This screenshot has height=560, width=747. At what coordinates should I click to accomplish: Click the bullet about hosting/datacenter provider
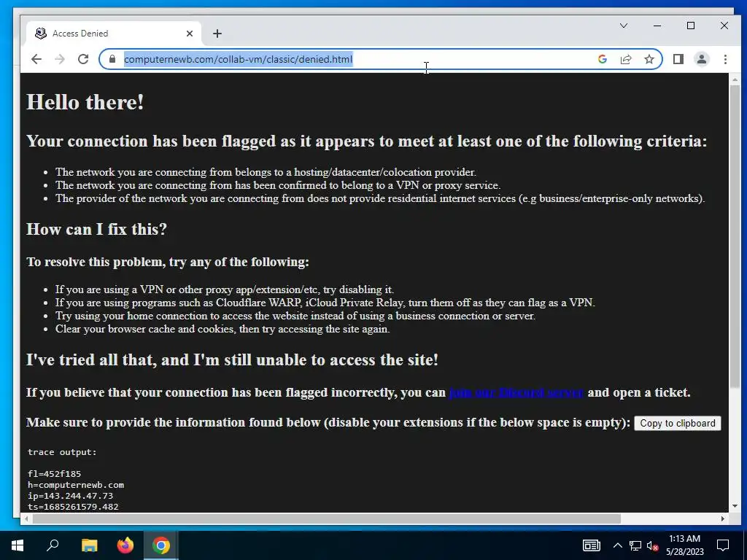266,172
